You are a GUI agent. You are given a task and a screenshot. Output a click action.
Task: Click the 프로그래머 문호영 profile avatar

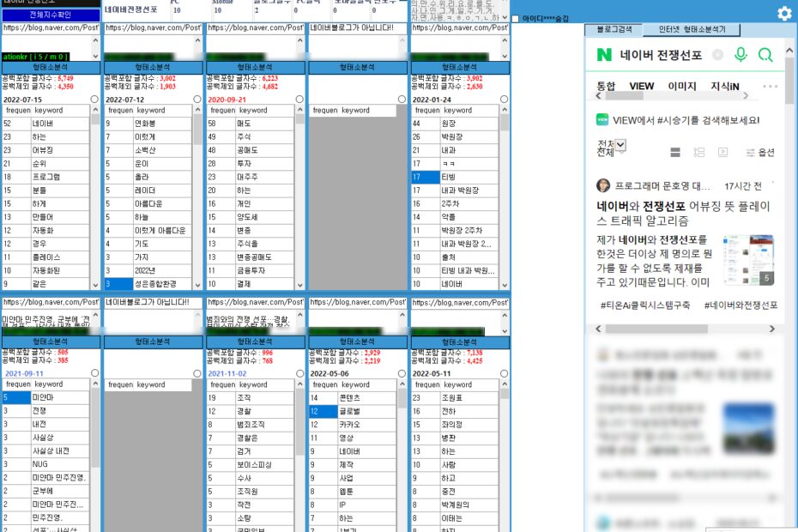pyautogui.click(x=603, y=186)
